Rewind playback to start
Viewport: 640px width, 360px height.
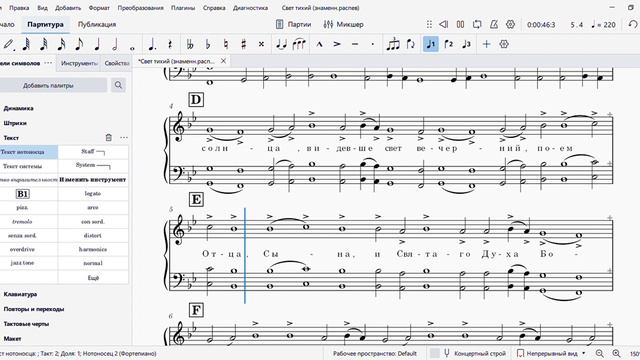coord(444,24)
